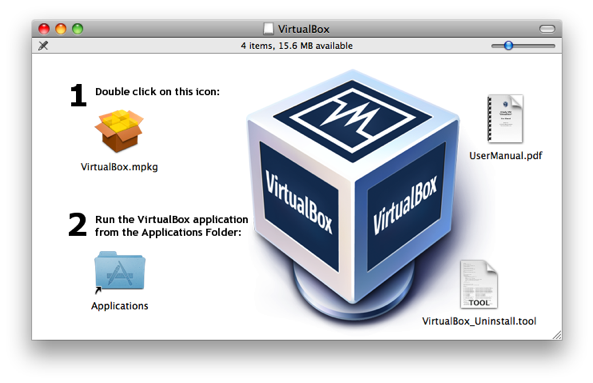Click the disk icon in the title bar

click(268, 29)
